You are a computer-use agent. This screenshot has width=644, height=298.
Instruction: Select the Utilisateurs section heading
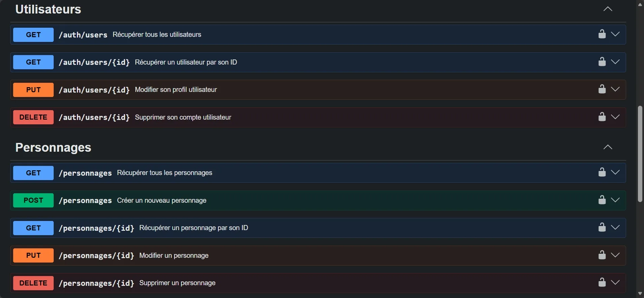(x=48, y=9)
